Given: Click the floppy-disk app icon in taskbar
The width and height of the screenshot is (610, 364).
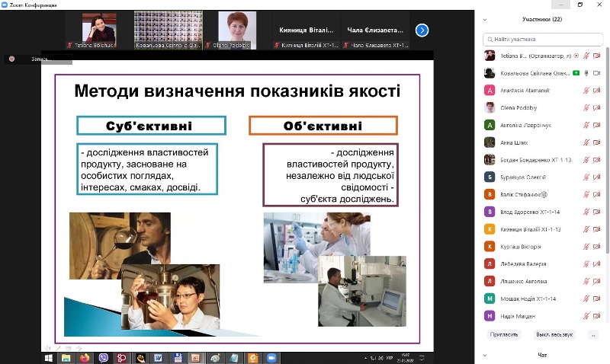Looking at the screenshot, I should pos(178,358).
